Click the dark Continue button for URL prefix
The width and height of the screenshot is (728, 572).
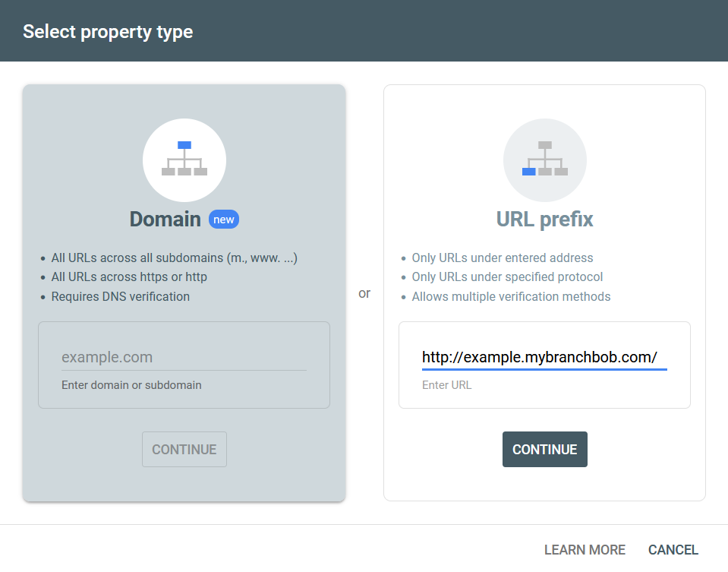coord(544,450)
